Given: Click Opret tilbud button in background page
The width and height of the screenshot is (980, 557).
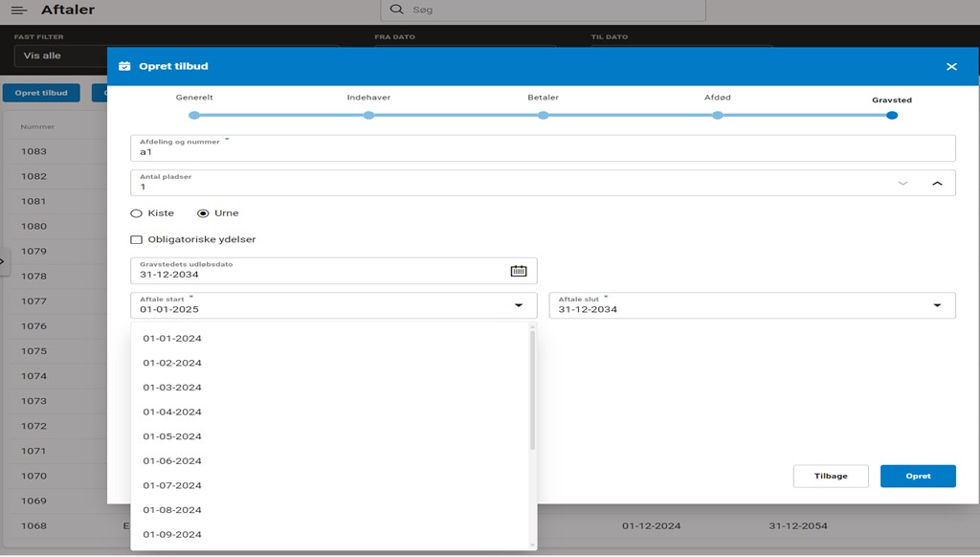Looking at the screenshot, I should click(x=41, y=93).
